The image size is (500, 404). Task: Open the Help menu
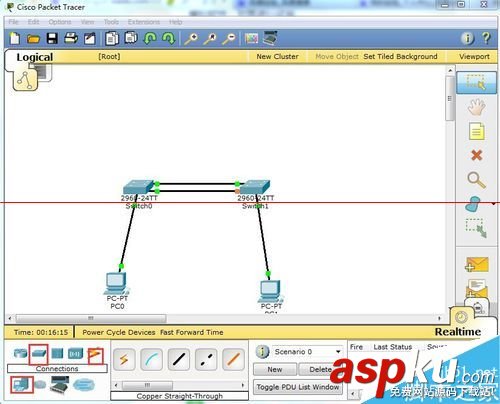tap(175, 22)
